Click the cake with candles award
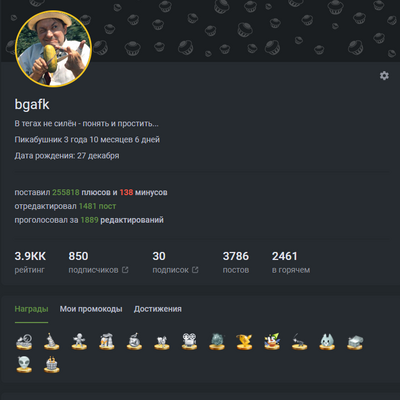400x400 pixels. coord(52,364)
